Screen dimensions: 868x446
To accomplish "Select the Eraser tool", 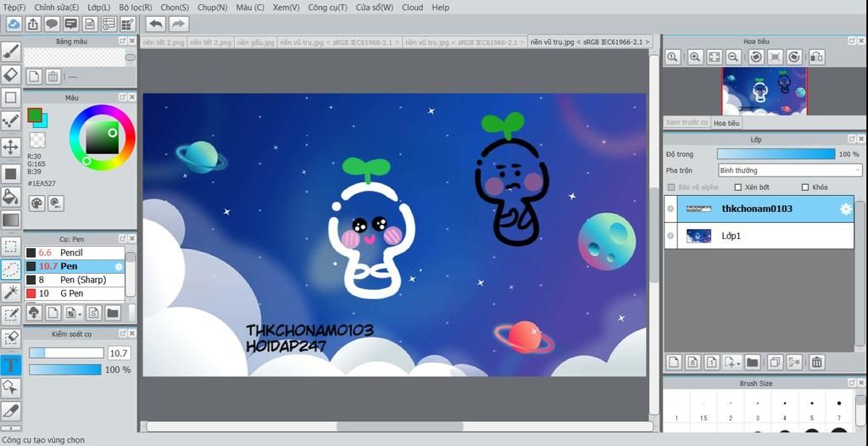I will (x=10, y=75).
